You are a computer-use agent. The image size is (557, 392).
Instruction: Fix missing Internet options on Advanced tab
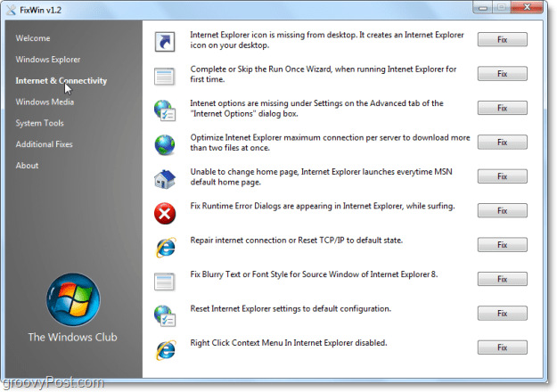503,108
